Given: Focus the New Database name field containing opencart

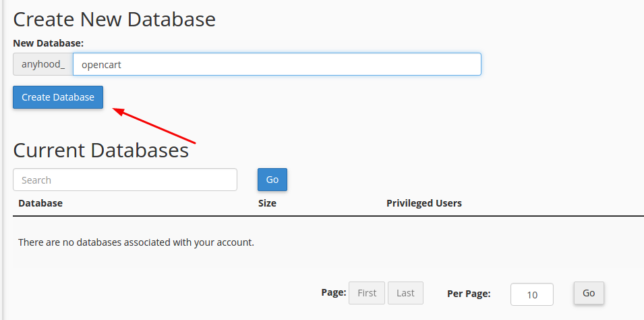Looking at the screenshot, I should click(x=277, y=64).
